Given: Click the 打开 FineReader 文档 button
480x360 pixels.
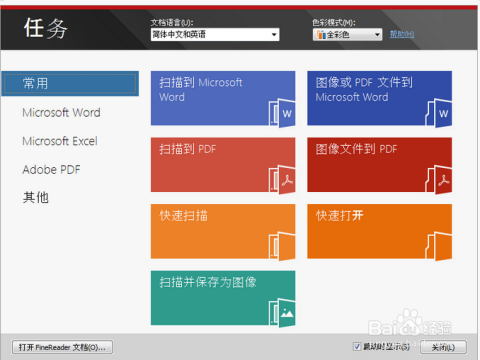Looking at the screenshot, I should point(62,347).
